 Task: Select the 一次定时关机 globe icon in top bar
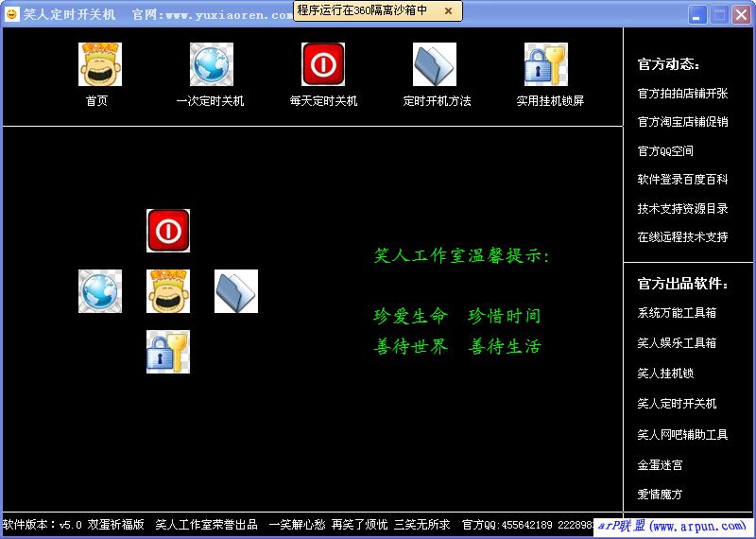click(x=212, y=64)
